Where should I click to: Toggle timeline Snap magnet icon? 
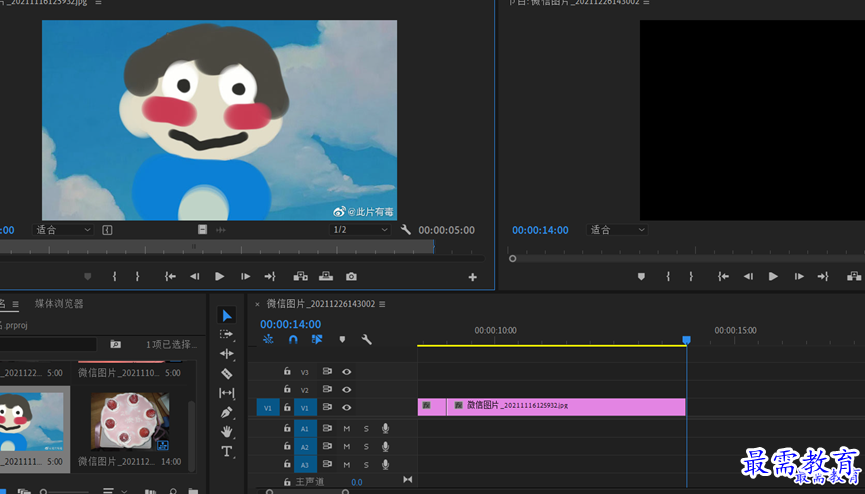pyautogui.click(x=293, y=339)
